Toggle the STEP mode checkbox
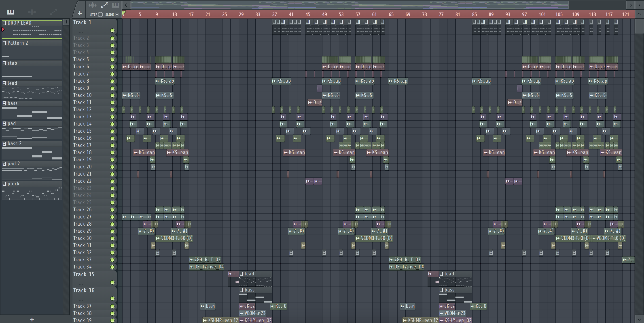Viewport: 644px width, 323px height. point(100,15)
